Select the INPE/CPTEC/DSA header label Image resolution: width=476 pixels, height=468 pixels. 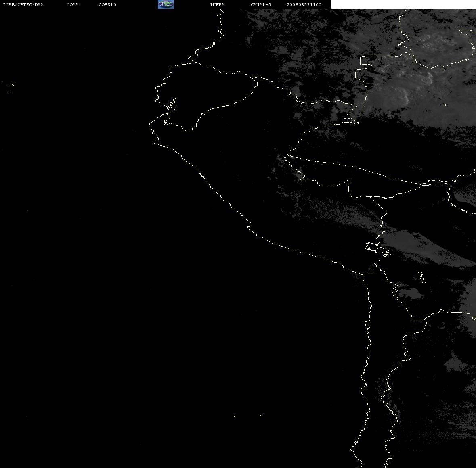[x=23, y=4]
